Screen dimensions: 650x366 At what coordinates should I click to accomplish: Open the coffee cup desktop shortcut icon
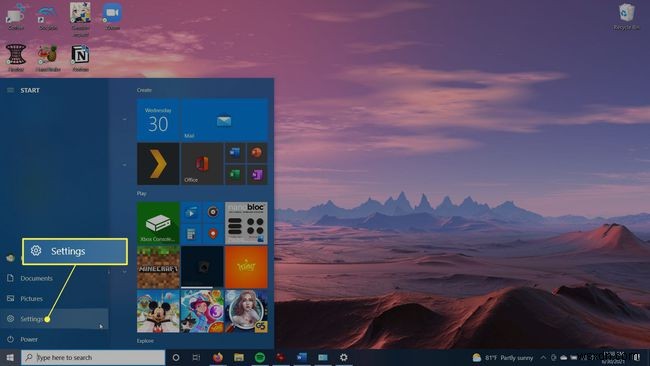pos(16,17)
